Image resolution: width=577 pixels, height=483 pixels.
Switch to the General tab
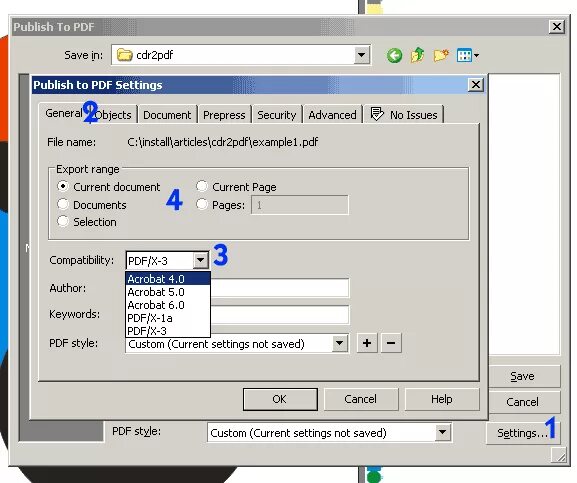point(63,113)
